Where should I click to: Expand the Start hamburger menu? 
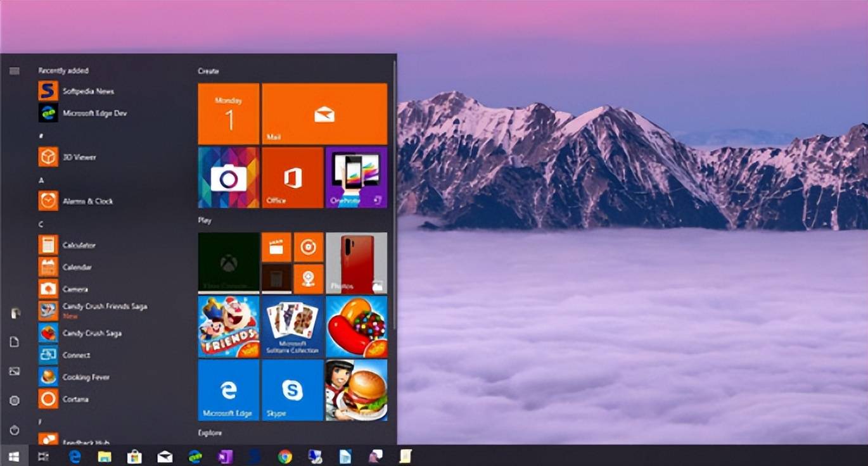[15, 71]
